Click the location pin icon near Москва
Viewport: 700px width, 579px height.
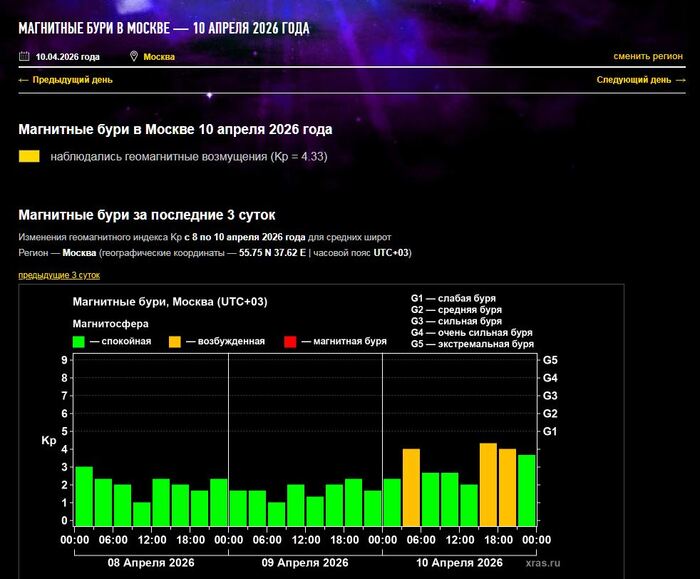(x=134, y=57)
